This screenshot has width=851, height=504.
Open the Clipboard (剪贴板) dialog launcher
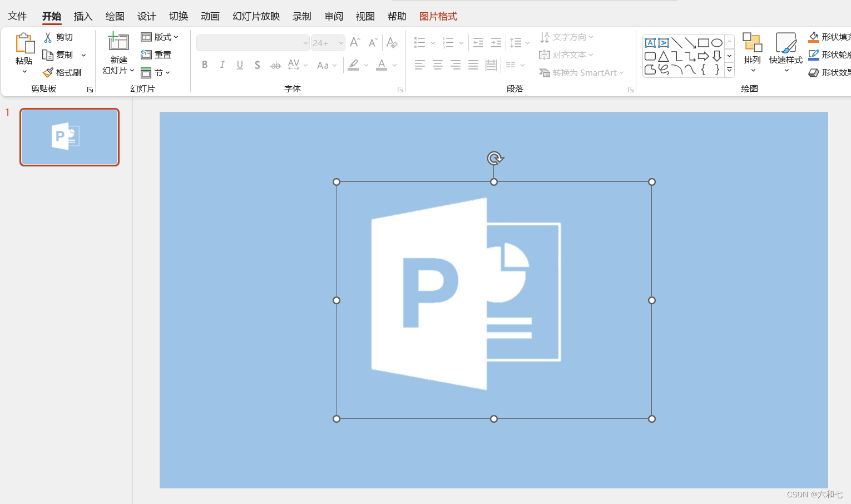click(x=90, y=90)
